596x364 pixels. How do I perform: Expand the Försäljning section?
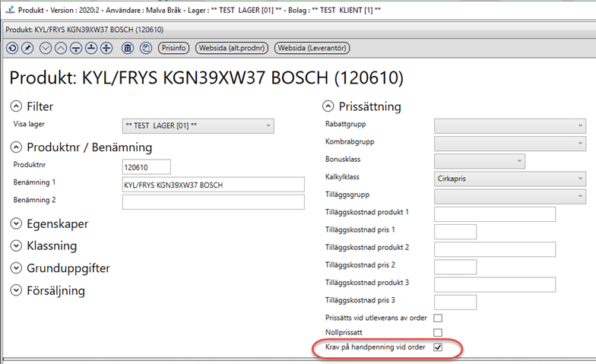(17, 290)
